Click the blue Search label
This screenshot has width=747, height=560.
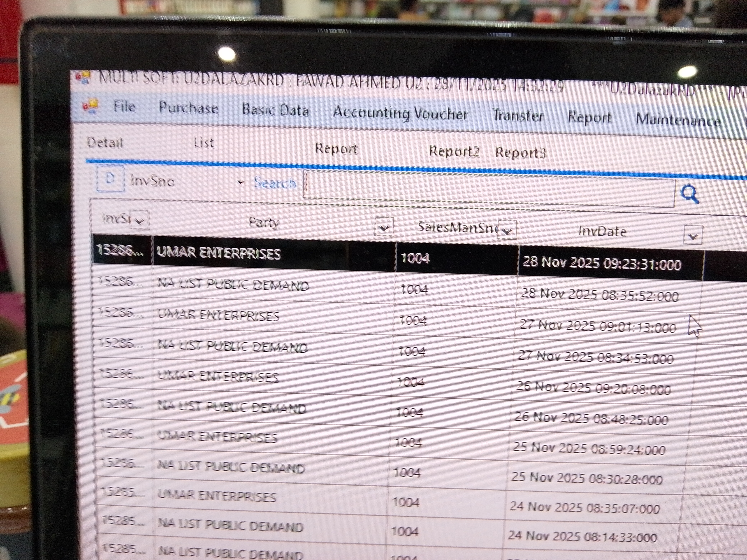point(275,183)
